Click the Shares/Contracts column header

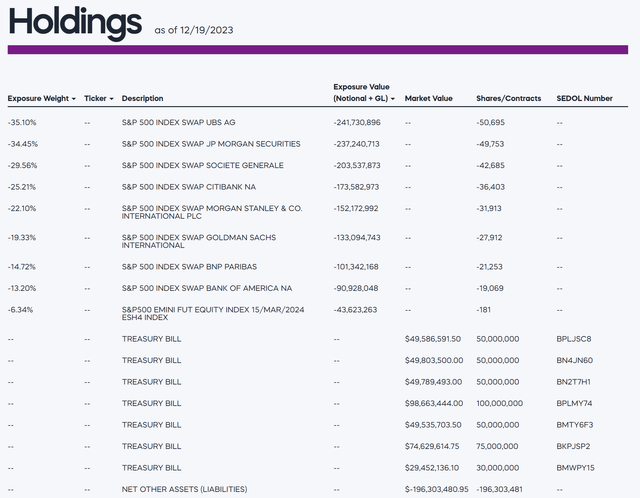(509, 98)
